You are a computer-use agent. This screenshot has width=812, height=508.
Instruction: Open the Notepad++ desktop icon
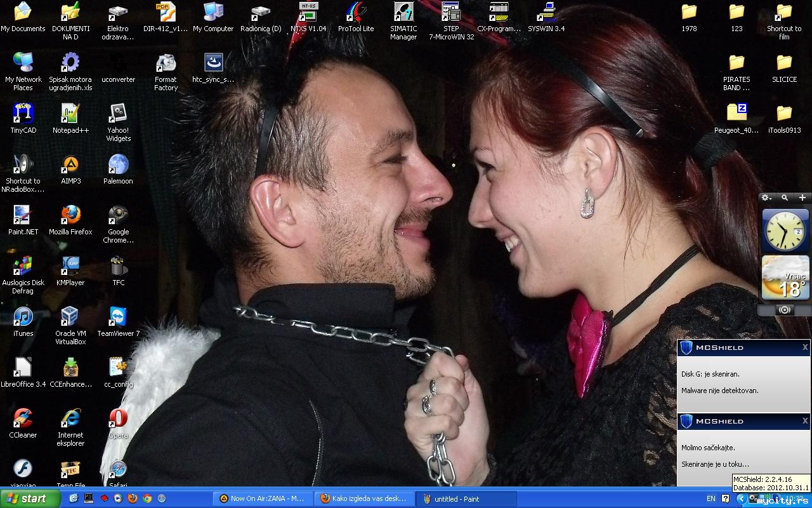pos(70,114)
